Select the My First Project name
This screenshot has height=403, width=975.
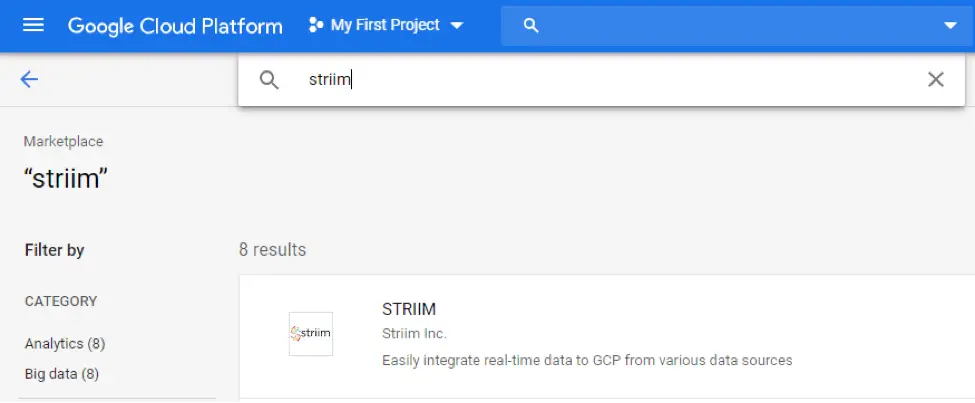pyautogui.click(x=385, y=26)
